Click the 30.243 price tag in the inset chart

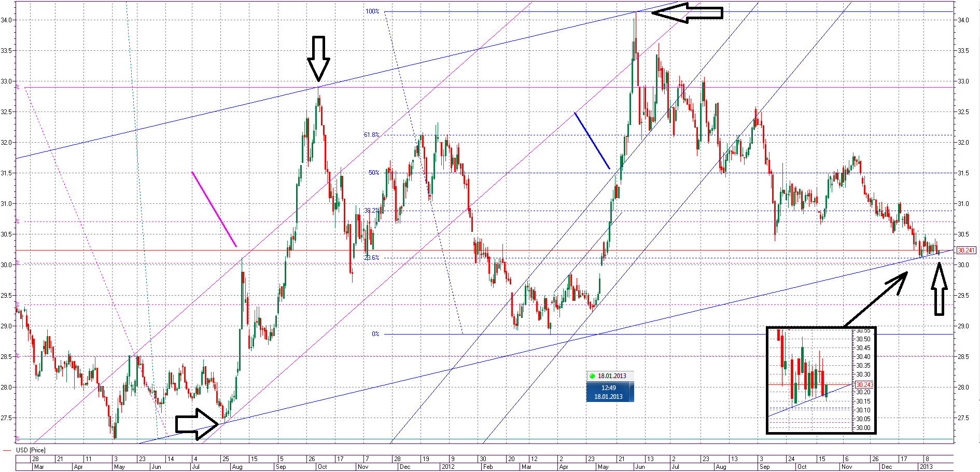[x=864, y=385]
